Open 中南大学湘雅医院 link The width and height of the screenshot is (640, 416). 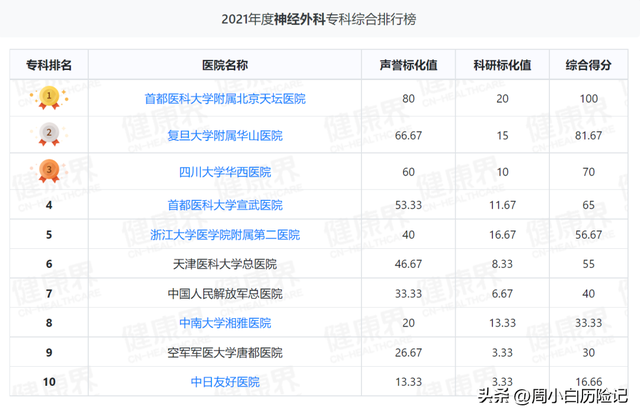[x=225, y=323]
